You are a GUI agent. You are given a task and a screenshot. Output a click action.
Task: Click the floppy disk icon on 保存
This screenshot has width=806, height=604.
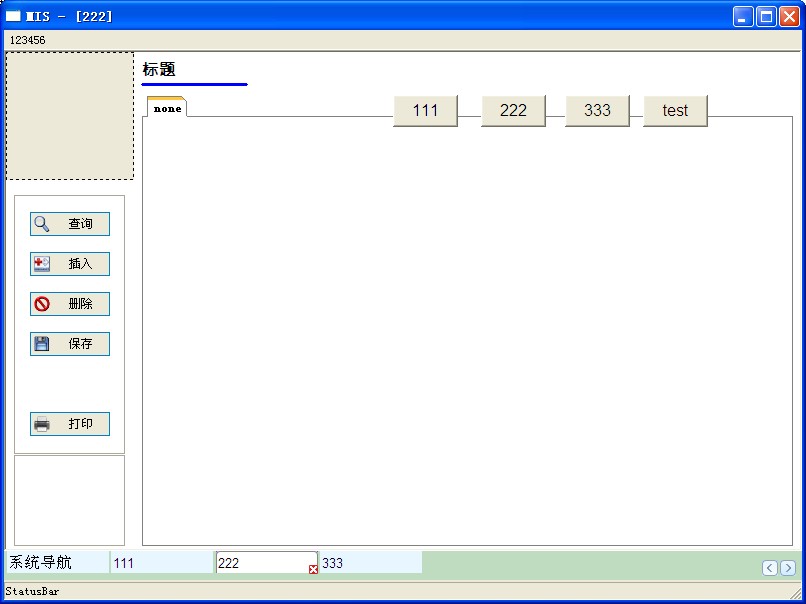click(42, 344)
